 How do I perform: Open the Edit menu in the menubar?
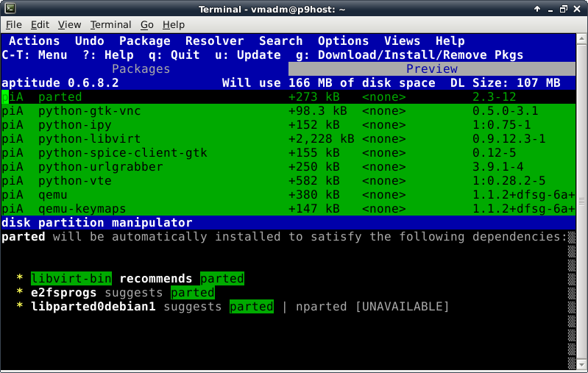point(40,25)
